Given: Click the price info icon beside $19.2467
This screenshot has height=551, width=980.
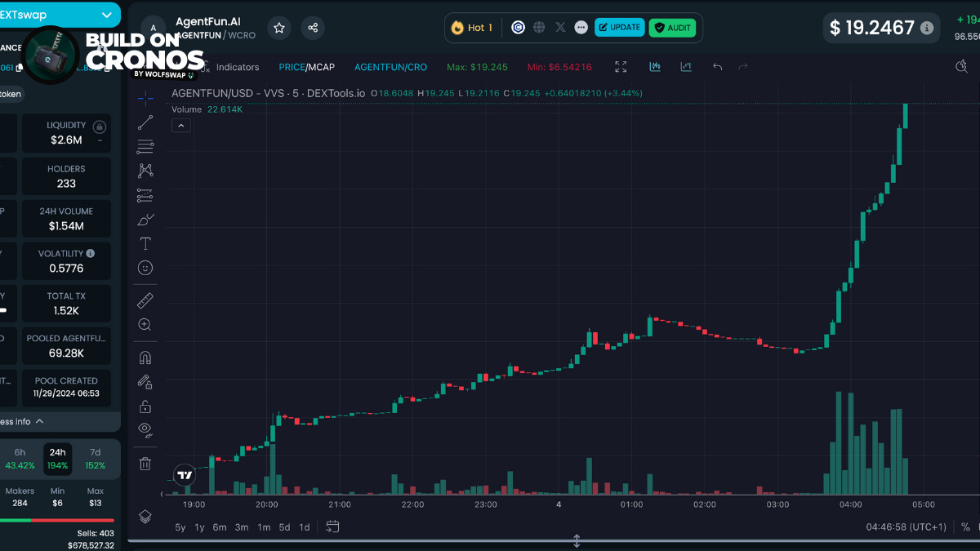Looking at the screenshot, I should pos(926,28).
